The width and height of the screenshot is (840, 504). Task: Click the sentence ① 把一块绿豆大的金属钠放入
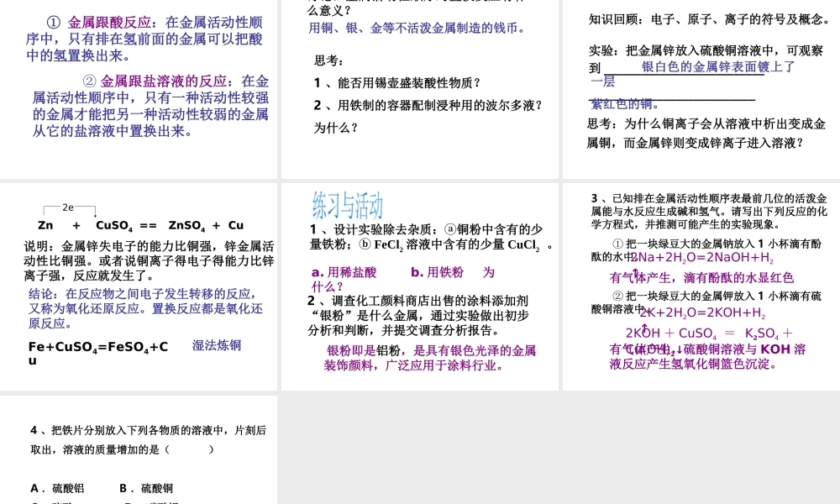pos(706,250)
